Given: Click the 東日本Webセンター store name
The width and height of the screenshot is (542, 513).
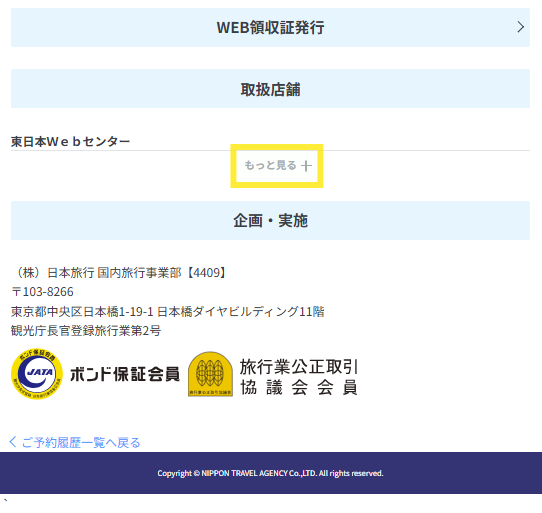Looking at the screenshot, I should (70, 141).
